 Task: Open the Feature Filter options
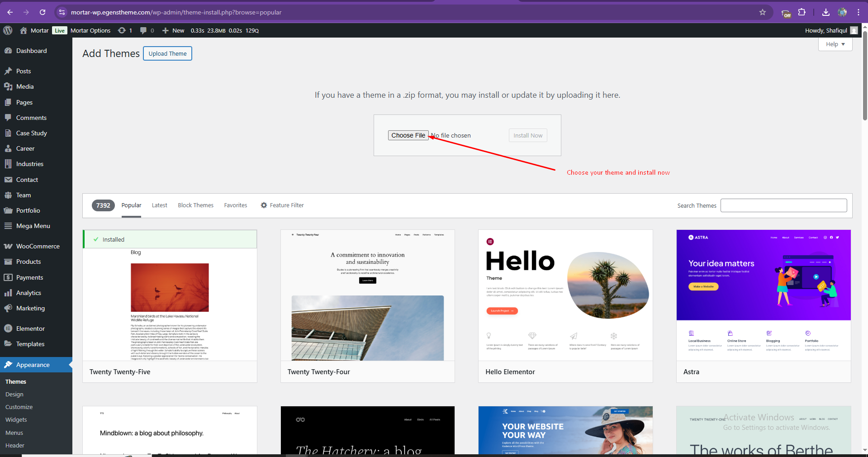(x=282, y=205)
